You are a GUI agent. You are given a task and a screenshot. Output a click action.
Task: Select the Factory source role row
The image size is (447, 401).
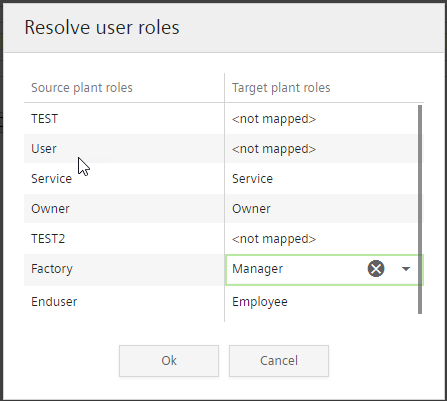pyautogui.click(x=124, y=269)
